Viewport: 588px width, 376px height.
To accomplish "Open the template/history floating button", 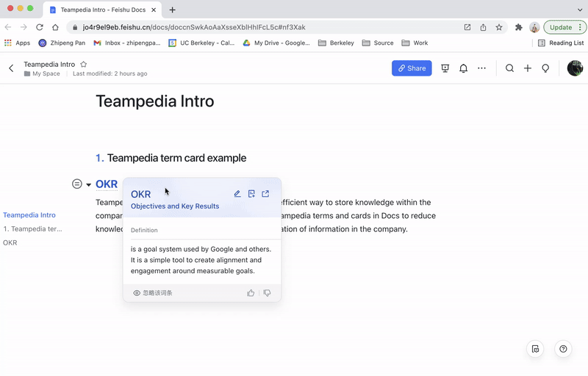I will coord(535,349).
